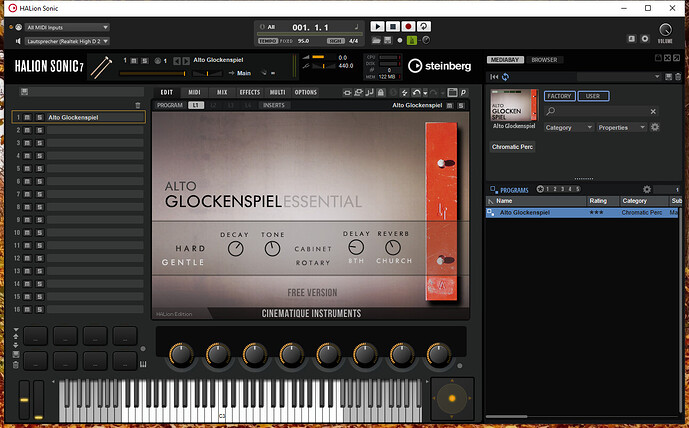This screenshot has height=428, width=689.
Task: Click the MIDI reset lightning icon
Action: (404, 92)
